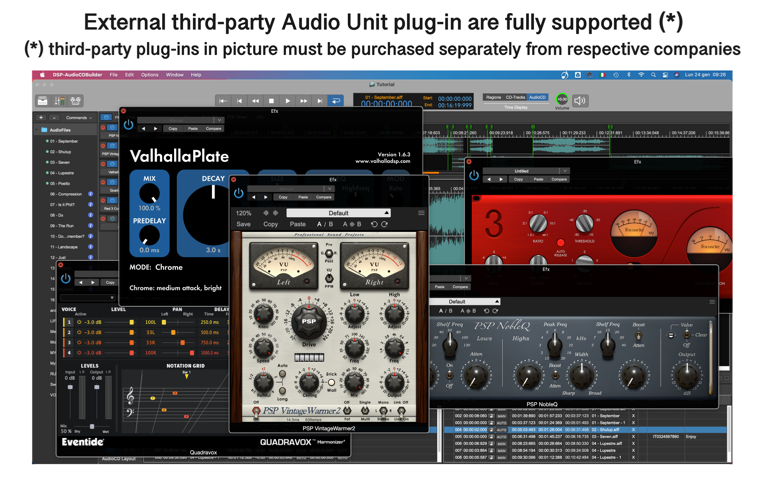Toggle the Auto Release button on red compressor
This screenshot has width=765, height=478.
click(560, 242)
